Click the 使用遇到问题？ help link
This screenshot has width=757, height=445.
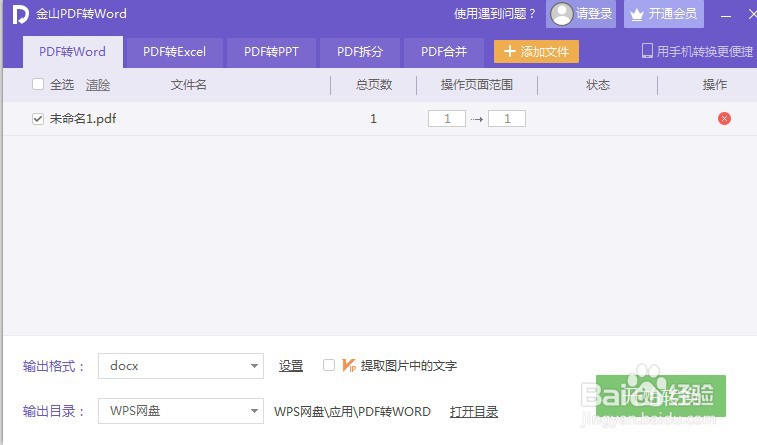[495, 14]
